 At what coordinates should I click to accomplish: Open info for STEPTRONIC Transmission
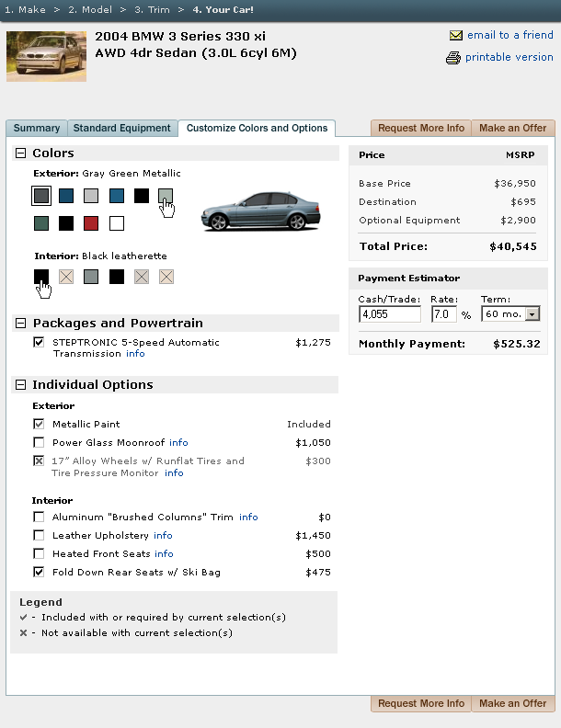(x=135, y=354)
